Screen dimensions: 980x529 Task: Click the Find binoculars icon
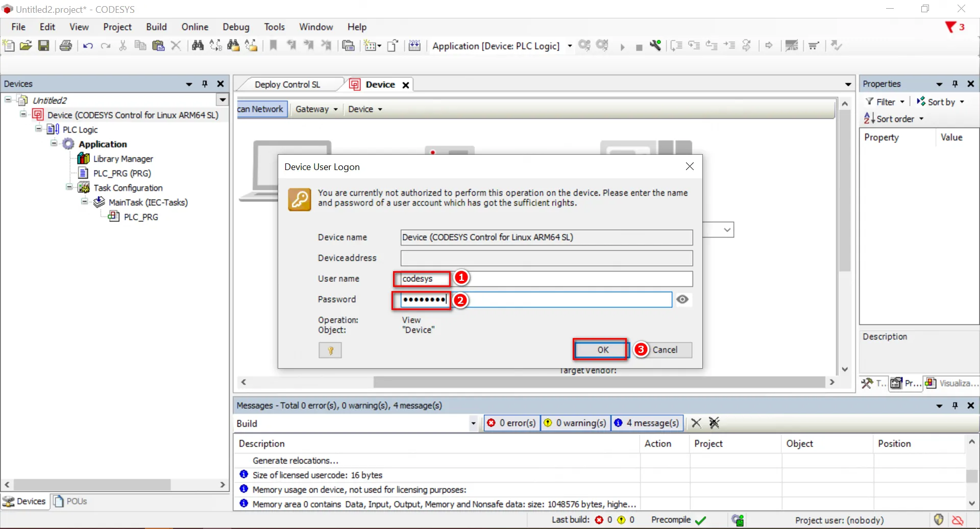pyautogui.click(x=198, y=45)
